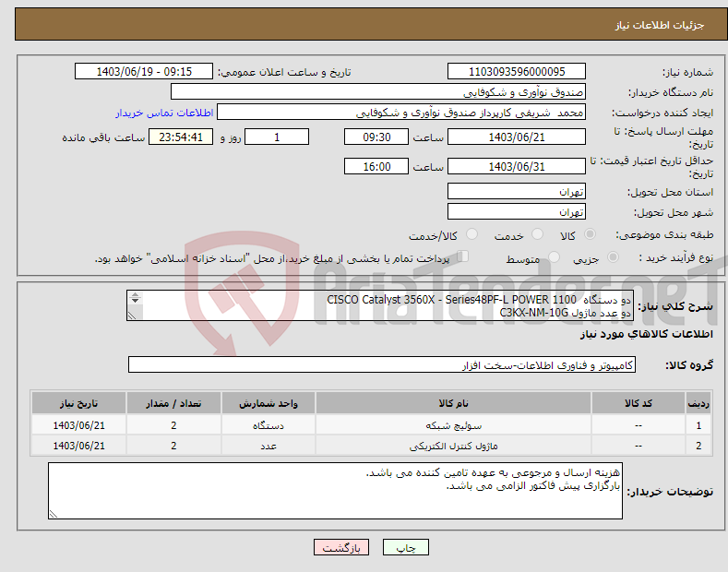Click response deadline date 1403/06/21 field

click(x=517, y=137)
